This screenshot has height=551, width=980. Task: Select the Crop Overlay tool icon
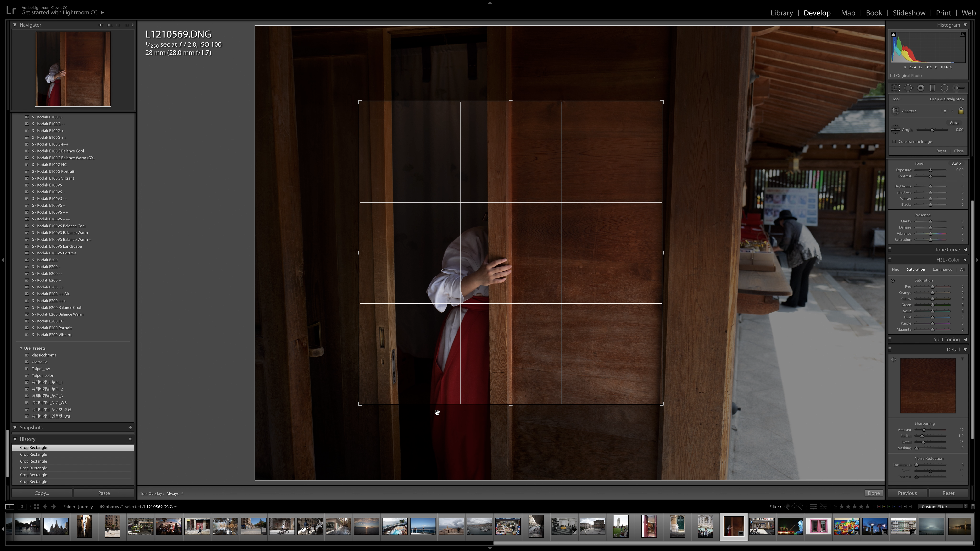[896, 88]
